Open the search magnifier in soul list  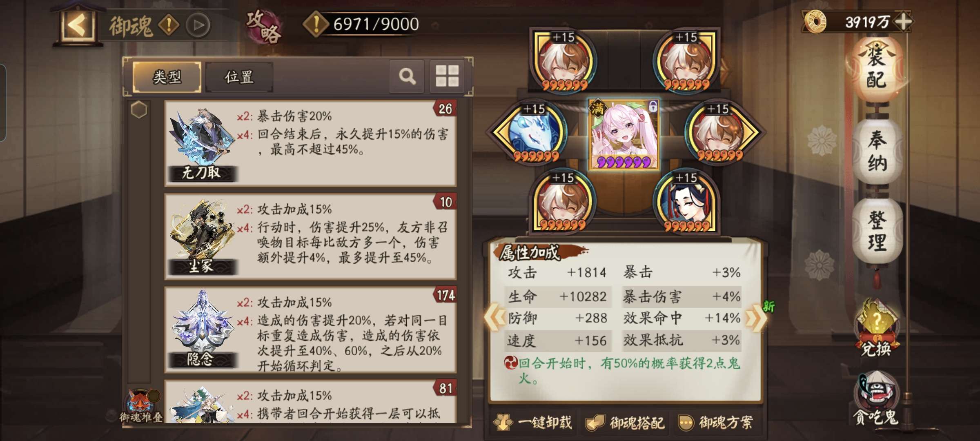(x=407, y=76)
